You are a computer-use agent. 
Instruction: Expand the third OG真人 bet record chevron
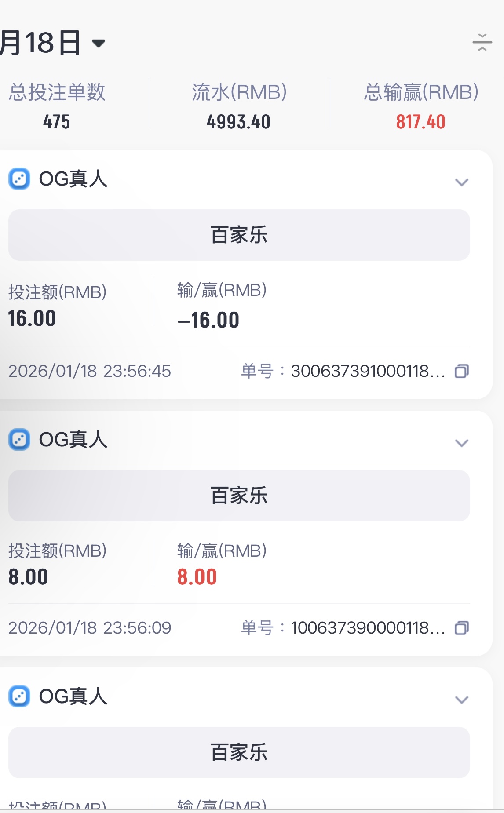[461, 700]
